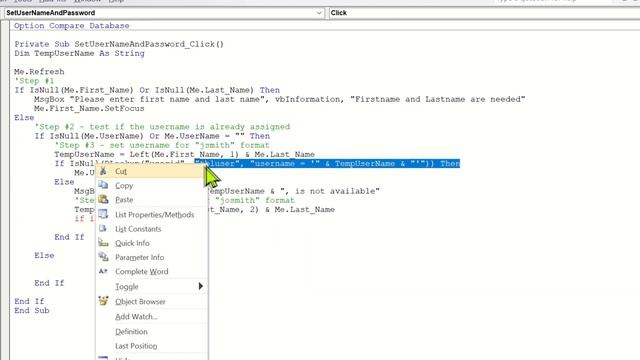Click the Object Browser icon

(x=103, y=301)
